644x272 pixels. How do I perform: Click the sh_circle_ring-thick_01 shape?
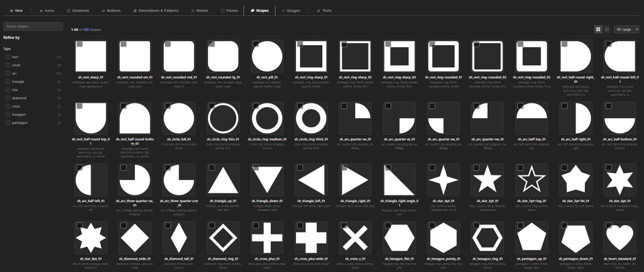[311, 118]
